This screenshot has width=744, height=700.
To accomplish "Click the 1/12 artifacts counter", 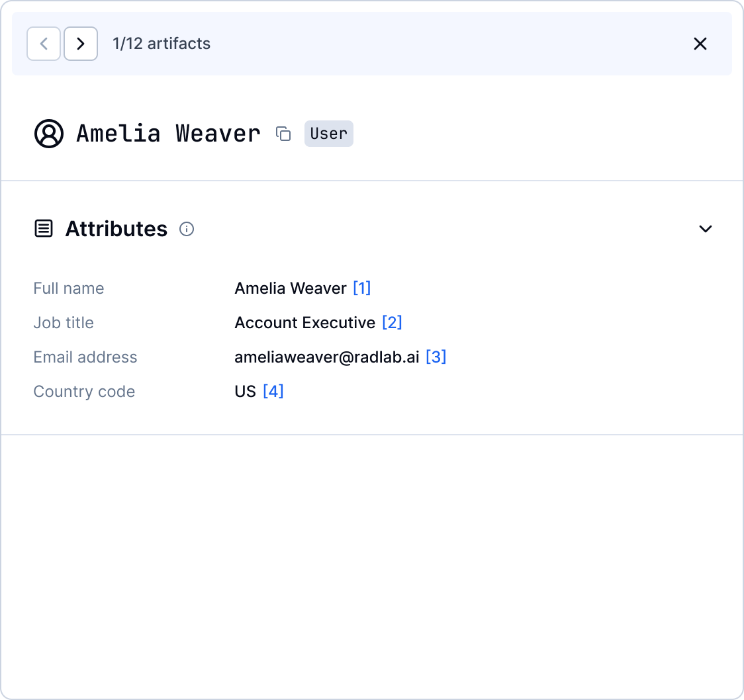I will tap(162, 44).
